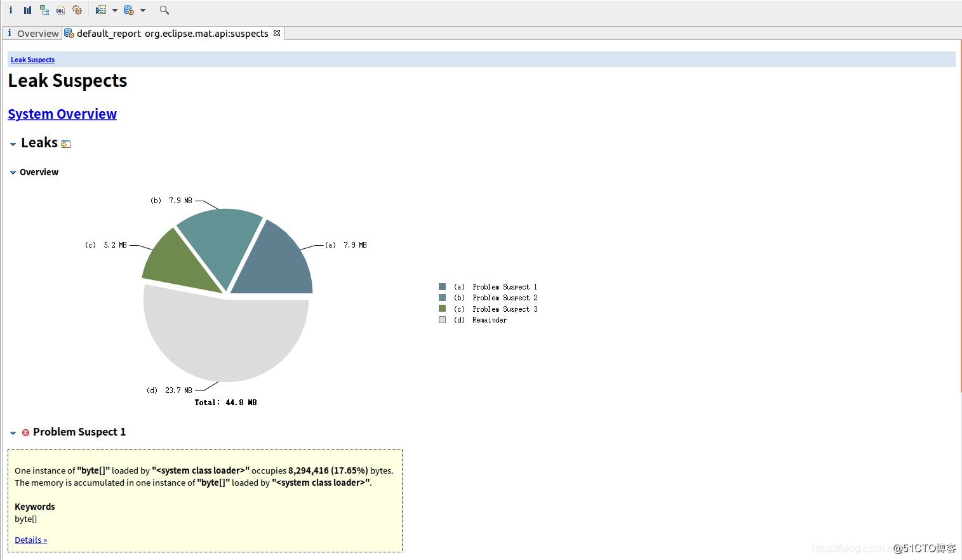This screenshot has height=560, width=962.
Task: Click the '(d) 23.7 MB' chart label
Action: tap(170, 390)
